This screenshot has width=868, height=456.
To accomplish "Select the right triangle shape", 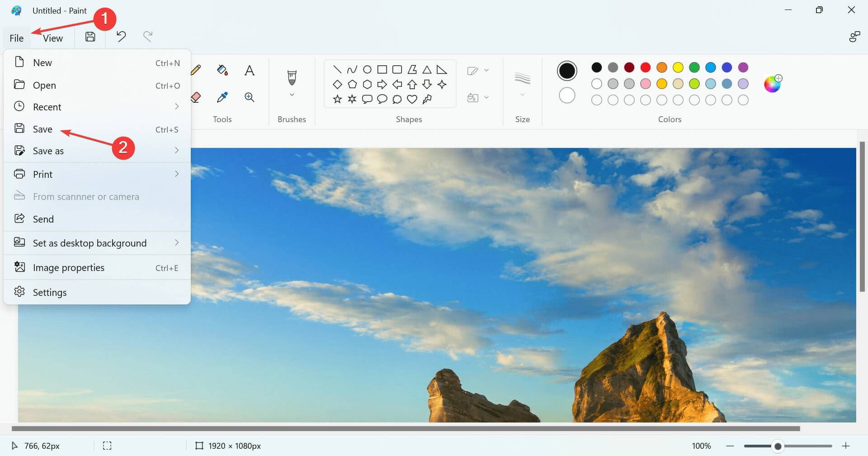I will (x=442, y=69).
